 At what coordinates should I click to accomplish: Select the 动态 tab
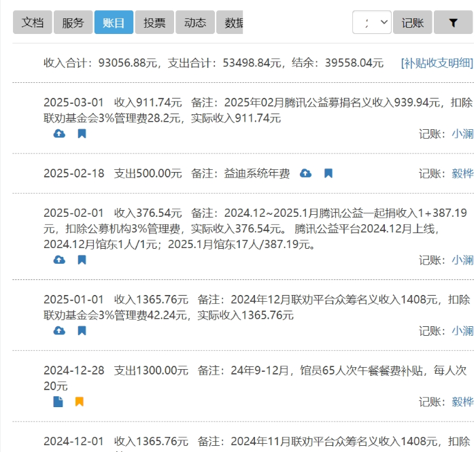coord(195,22)
